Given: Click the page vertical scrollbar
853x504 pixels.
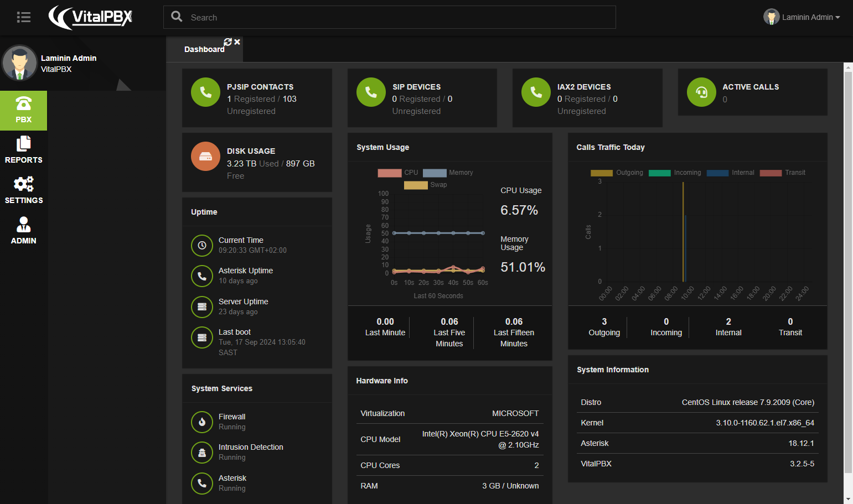Looking at the screenshot, I should tap(848, 272).
